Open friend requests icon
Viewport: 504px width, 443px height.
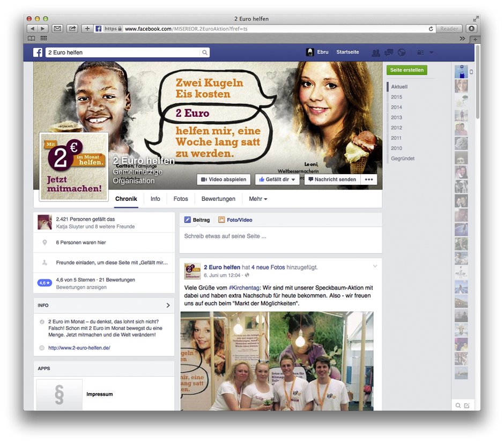coord(376,52)
